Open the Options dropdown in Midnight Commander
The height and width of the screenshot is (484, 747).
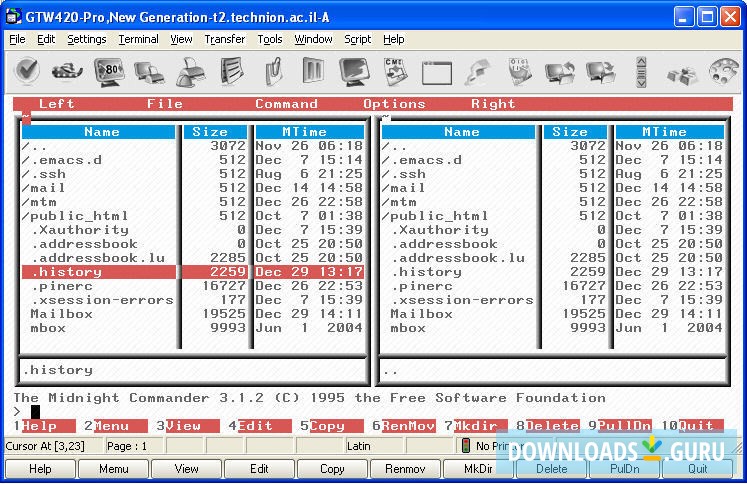point(394,104)
